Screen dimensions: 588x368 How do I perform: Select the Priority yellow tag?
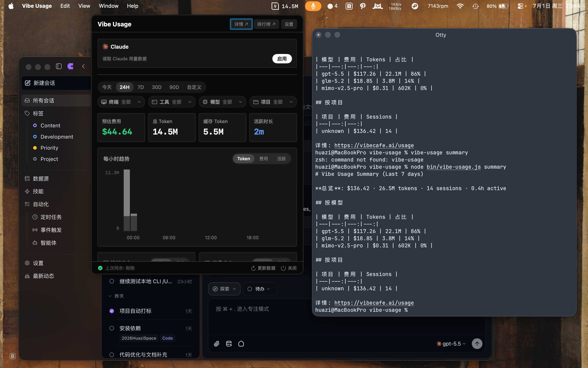(x=49, y=148)
